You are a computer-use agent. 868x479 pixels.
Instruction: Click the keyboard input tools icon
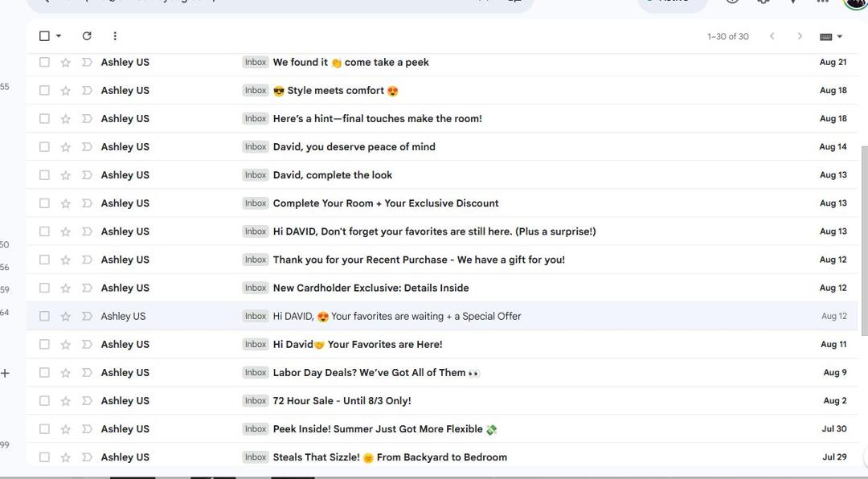tap(825, 36)
